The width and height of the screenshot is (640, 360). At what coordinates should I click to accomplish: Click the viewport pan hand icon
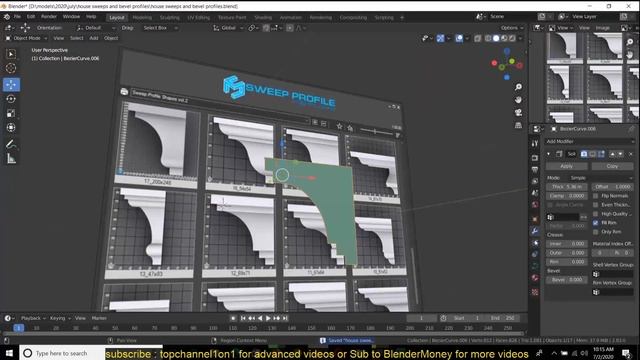coord(518,100)
